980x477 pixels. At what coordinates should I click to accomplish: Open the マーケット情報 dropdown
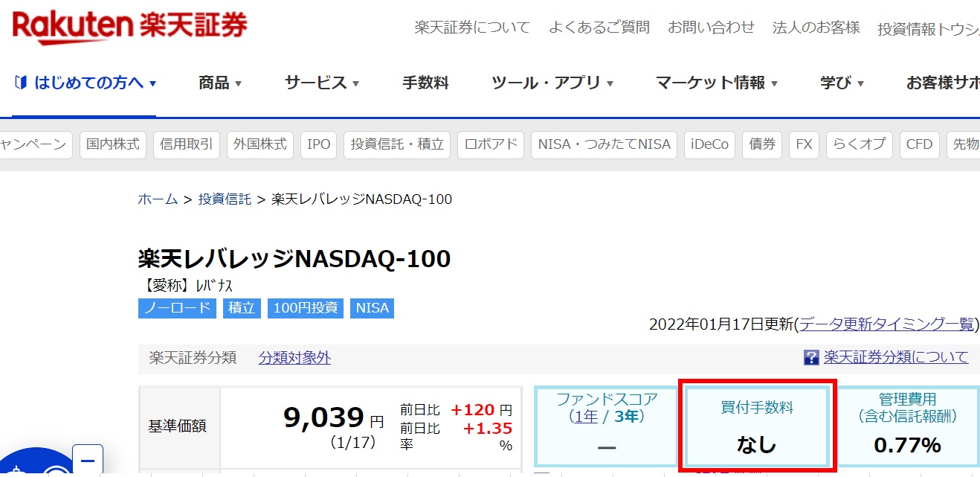[x=717, y=83]
